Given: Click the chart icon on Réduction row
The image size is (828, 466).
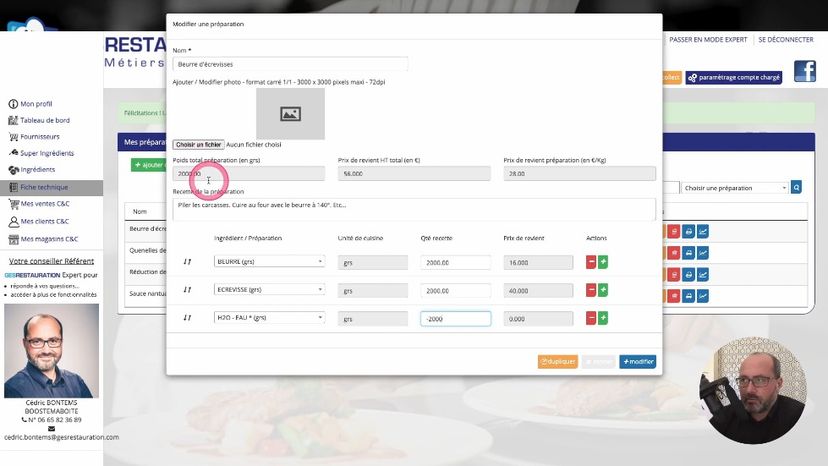Looking at the screenshot, I should [x=703, y=275].
